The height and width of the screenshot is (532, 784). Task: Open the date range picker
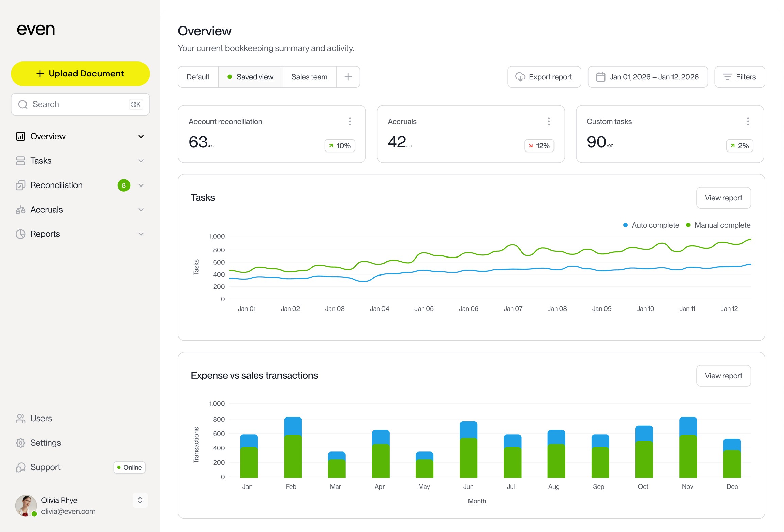tap(648, 77)
